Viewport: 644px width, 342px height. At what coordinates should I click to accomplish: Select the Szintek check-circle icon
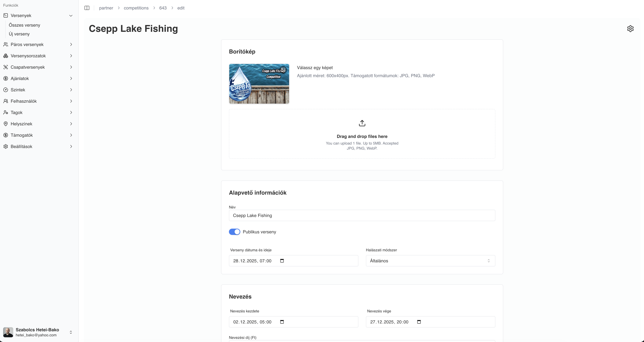[x=6, y=90]
